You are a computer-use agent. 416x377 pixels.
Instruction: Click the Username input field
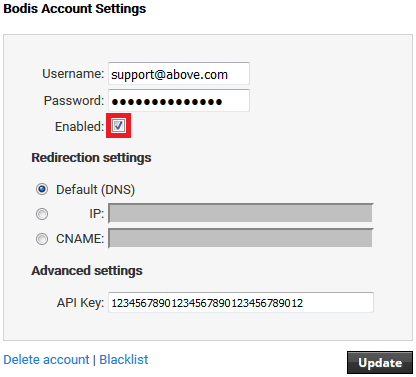coord(179,73)
